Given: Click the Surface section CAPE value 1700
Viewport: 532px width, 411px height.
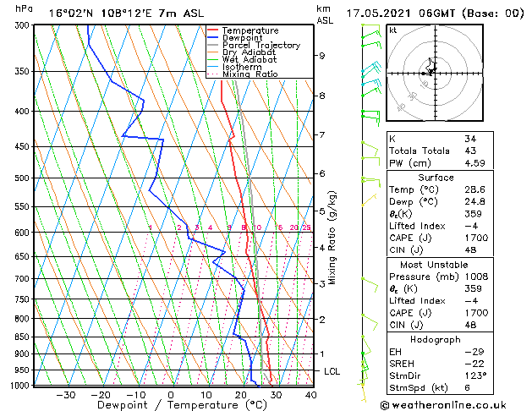Looking at the screenshot, I should coord(476,238).
